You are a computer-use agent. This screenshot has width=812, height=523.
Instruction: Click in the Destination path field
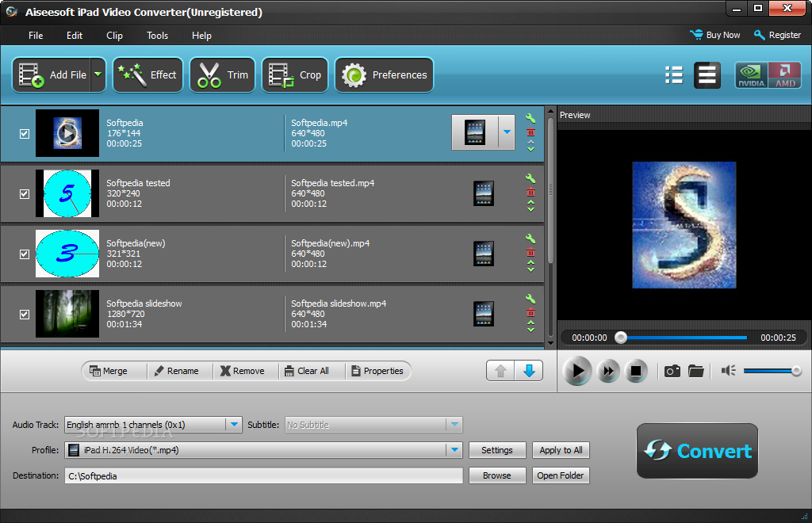[x=263, y=476]
